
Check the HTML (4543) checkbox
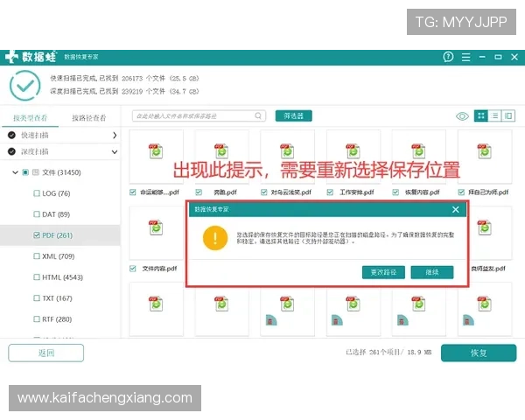[x=37, y=277]
